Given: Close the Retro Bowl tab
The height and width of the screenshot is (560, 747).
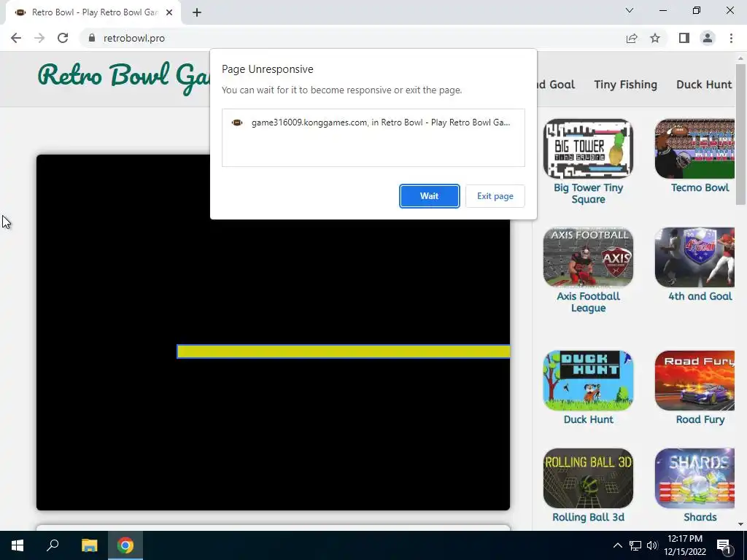Looking at the screenshot, I should point(169,12).
